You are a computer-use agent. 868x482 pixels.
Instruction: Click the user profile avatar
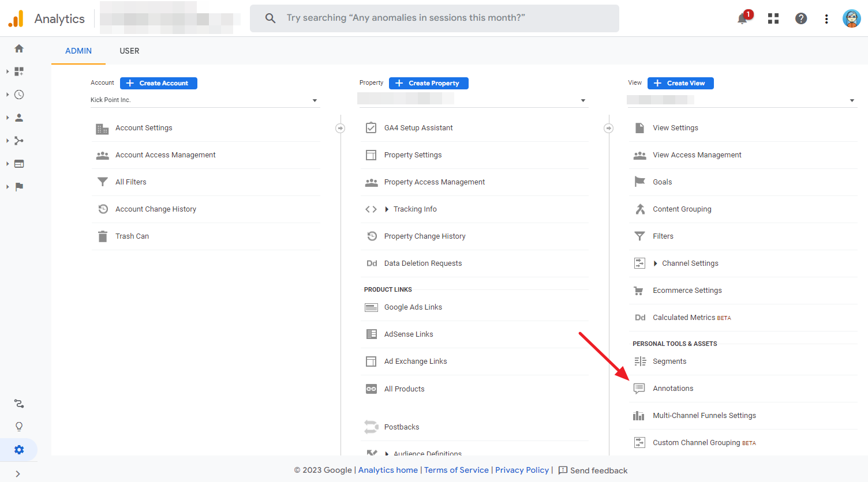[x=852, y=18]
